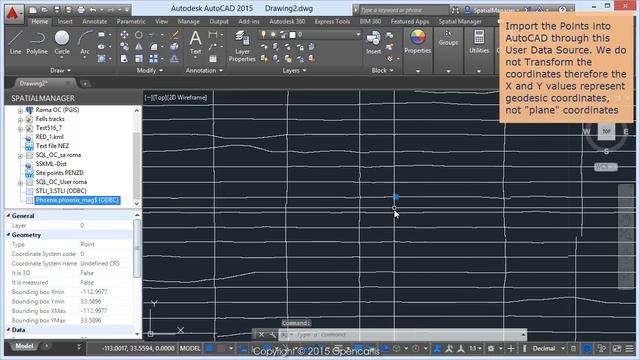The image size is (640, 360).
Task: Switch to the Annotate ribbon tab
Action: 95,21
